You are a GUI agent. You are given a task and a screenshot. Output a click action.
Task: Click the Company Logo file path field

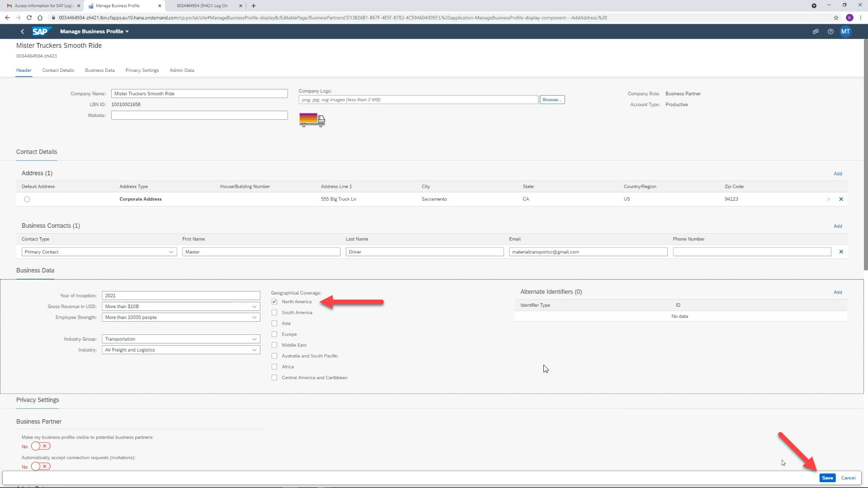point(418,100)
